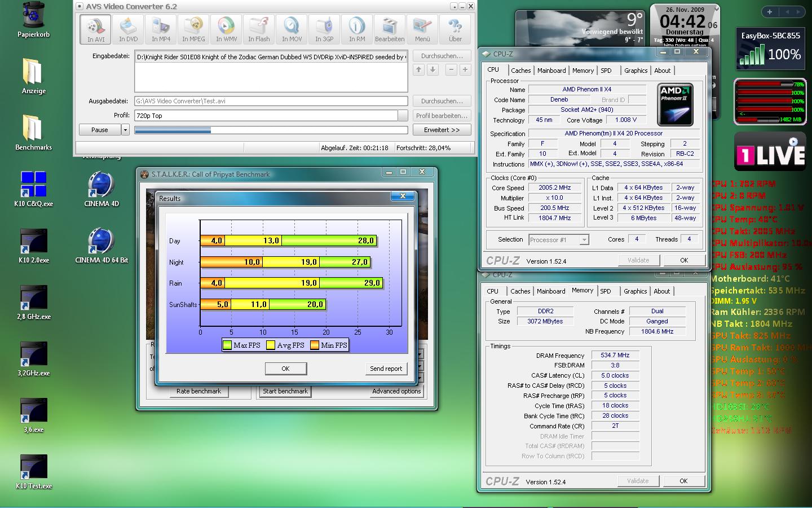Run the 3,6.exe shortcut

(33, 415)
